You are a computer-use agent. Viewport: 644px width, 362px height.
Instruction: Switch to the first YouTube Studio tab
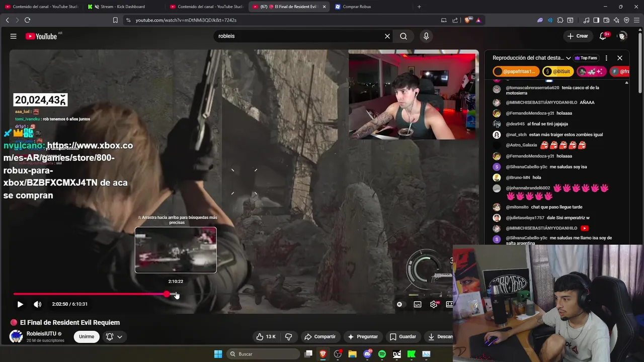pyautogui.click(x=42, y=7)
